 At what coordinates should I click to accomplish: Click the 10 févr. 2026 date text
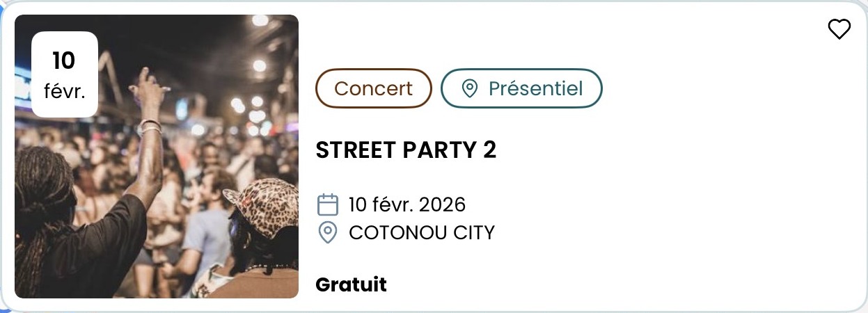[407, 204]
